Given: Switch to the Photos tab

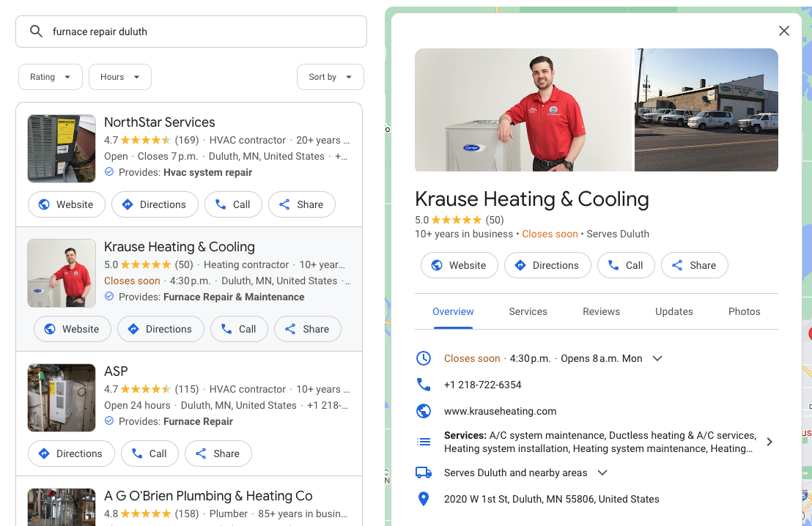Looking at the screenshot, I should tap(744, 311).
